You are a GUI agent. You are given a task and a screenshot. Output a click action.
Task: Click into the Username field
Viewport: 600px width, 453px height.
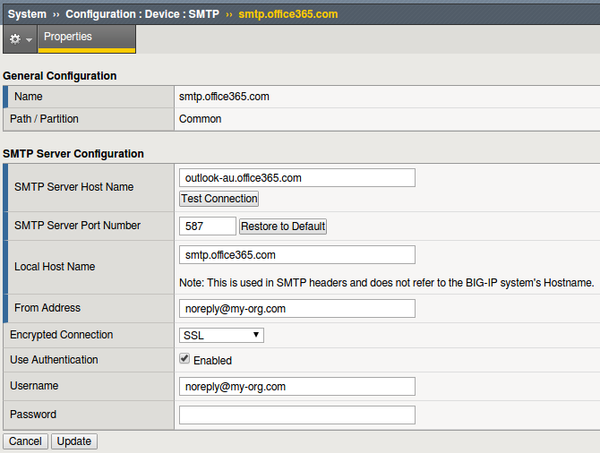coord(297,386)
